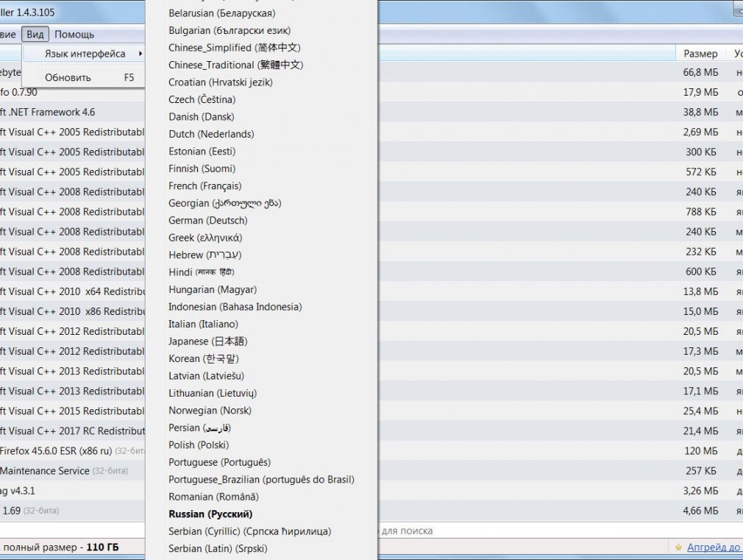Screen dimensions: 743x560
Task: Click the 4,66 МБ size cell
Action: (x=700, y=511)
